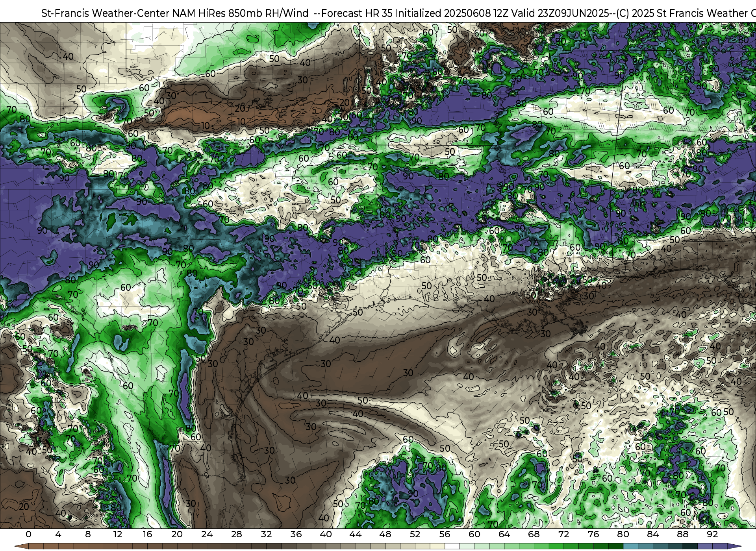Click the colorbar tick label '8'
Screen dimensions: 756x551
coord(88,534)
